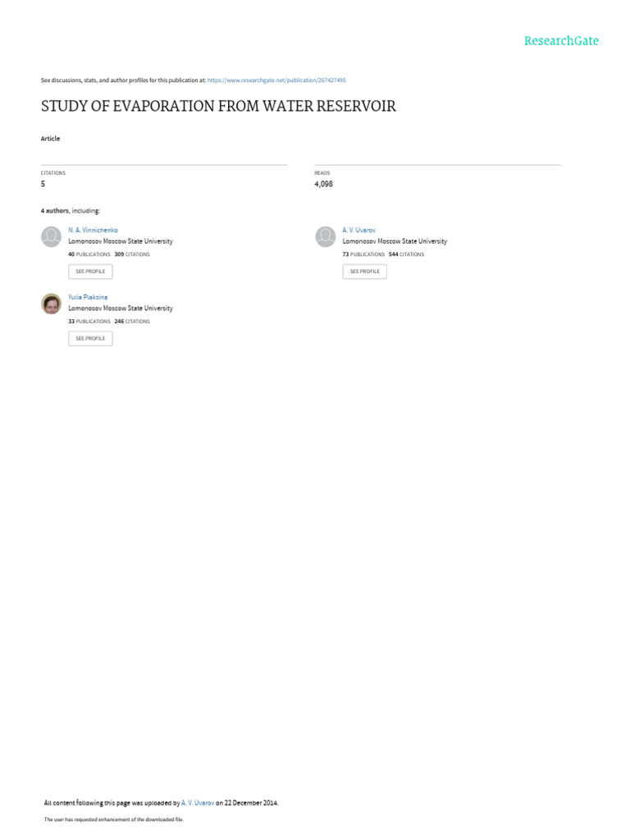Click Yulia Plaksina's profile photo
This screenshot has width=630, height=840.
[x=52, y=304]
